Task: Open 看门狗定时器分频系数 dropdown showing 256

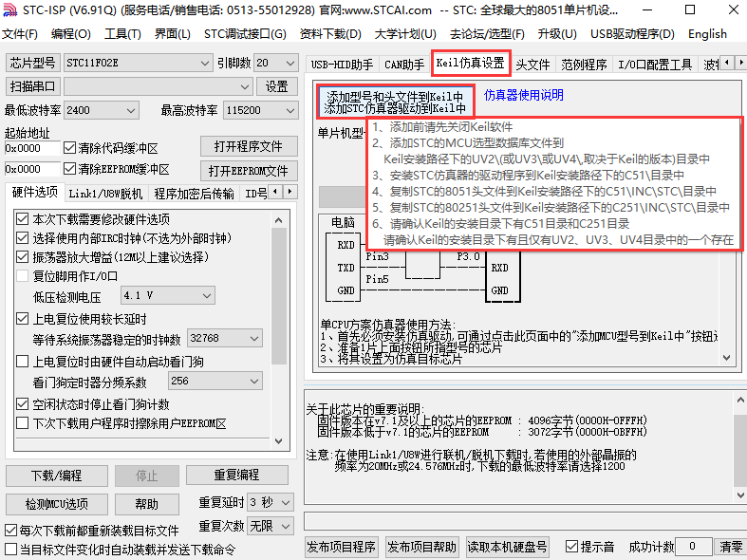Action: click(215, 381)
